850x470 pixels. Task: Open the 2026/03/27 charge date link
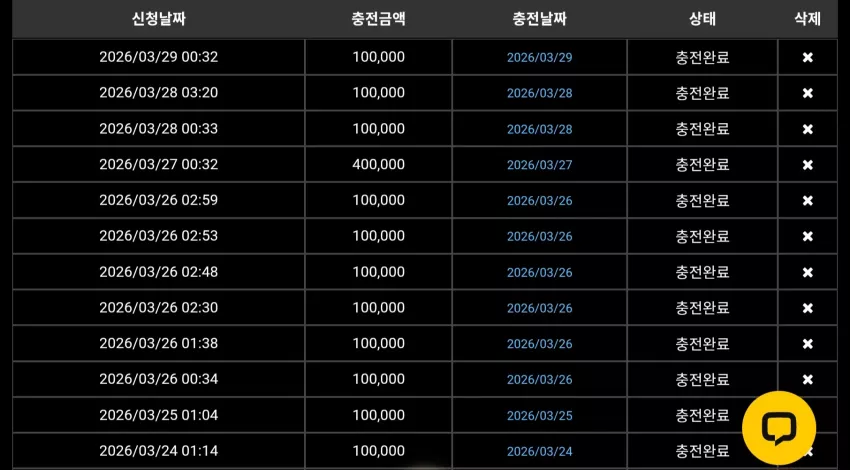click(539, 165)
